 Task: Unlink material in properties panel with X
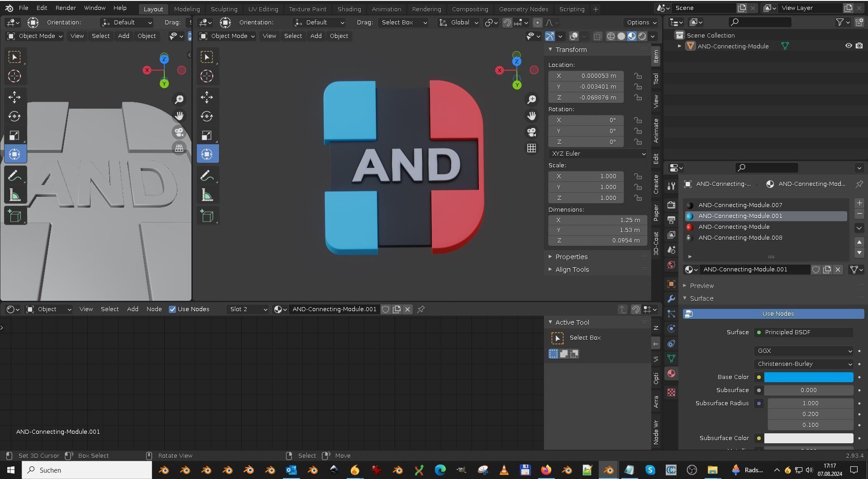tap(838, 270)
